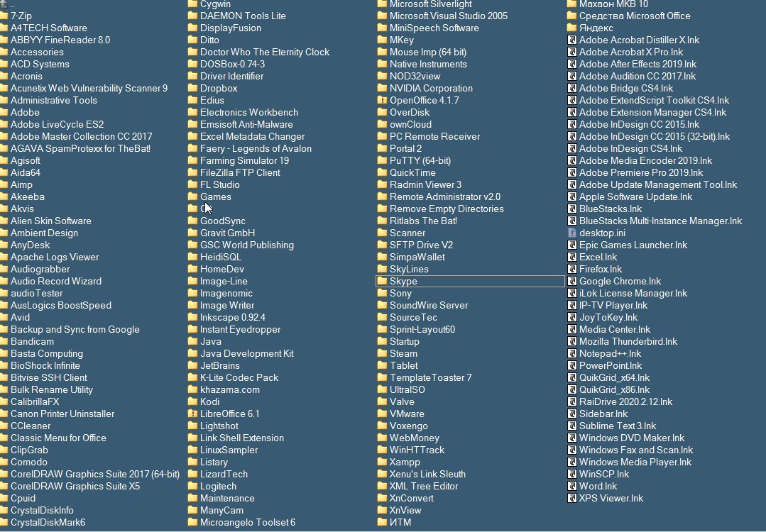Select the Radmin Viewer 3 folder

point(425,184)
